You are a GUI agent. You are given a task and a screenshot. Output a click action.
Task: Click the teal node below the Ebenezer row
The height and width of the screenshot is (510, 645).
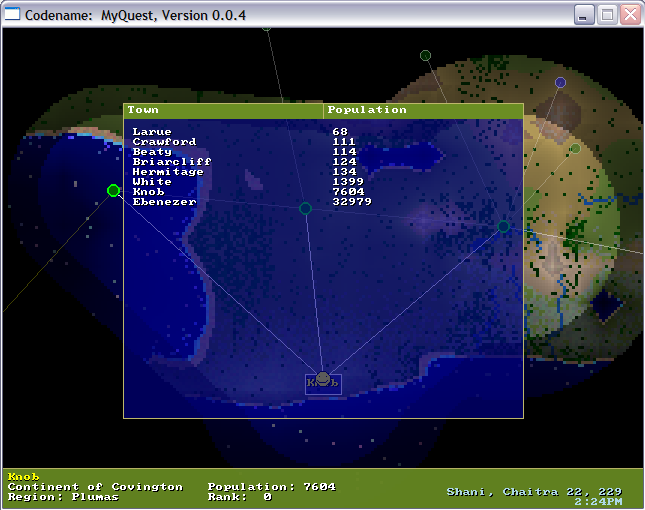(x=305, y=208)
